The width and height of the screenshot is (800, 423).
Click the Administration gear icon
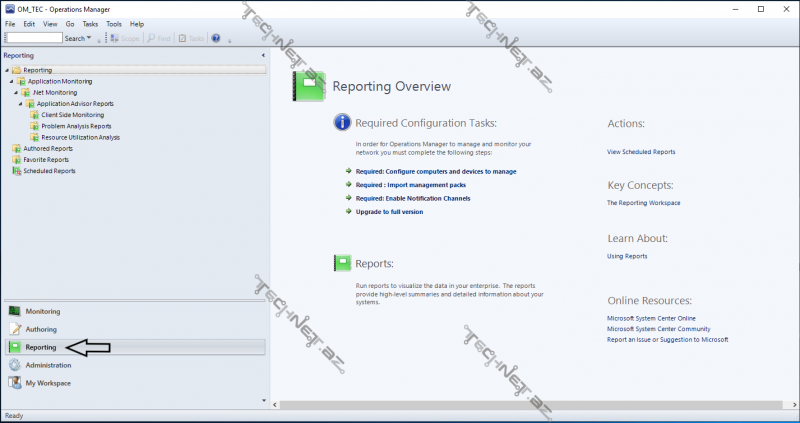point(15,365)
